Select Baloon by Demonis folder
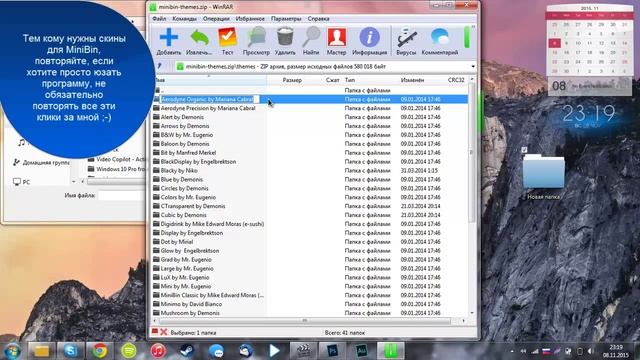This screenshot has width=640, height=360. point(310,144)
